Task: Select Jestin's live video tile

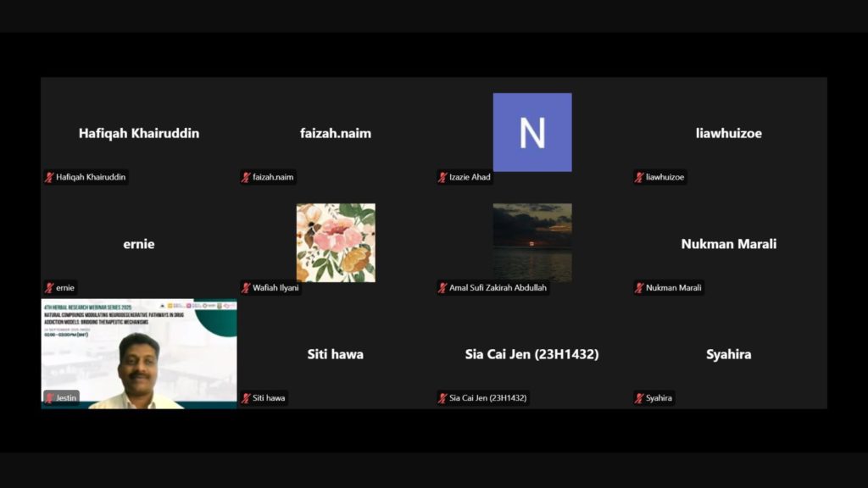Action: pyautogui.click(x=139, y=354)
